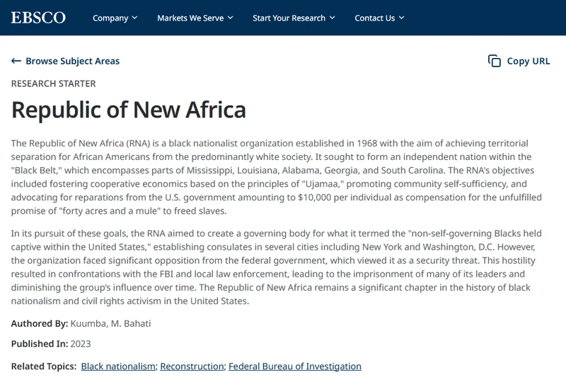566x392 pixels.
Task: Open the Markets We Serve menu
Action: coord(195,18)
